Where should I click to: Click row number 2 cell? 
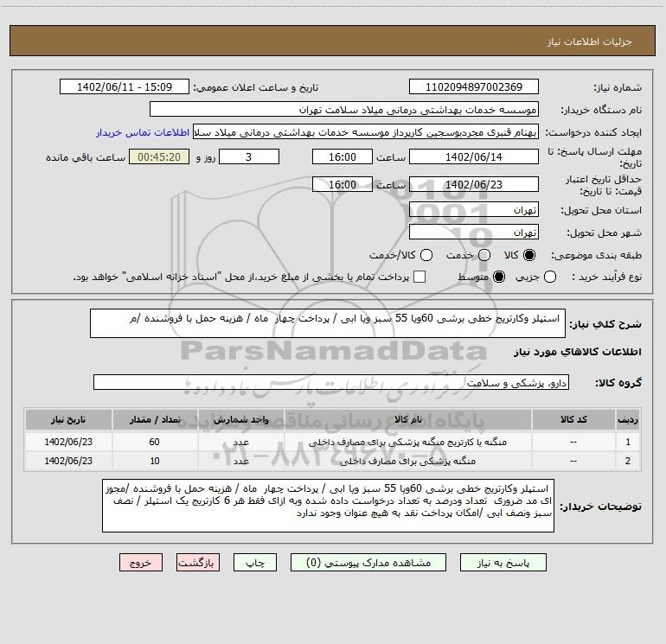[x=628, y=461]
